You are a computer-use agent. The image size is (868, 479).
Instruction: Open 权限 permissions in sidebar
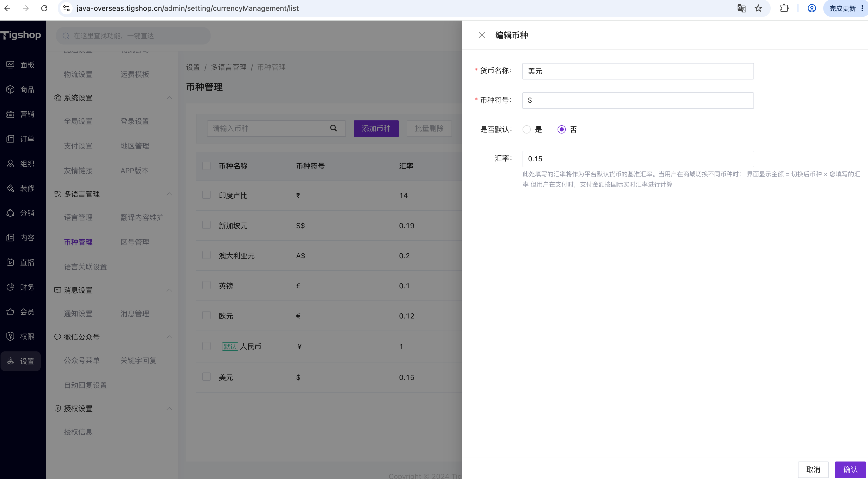pyautogui.click(x=21, y=336)
